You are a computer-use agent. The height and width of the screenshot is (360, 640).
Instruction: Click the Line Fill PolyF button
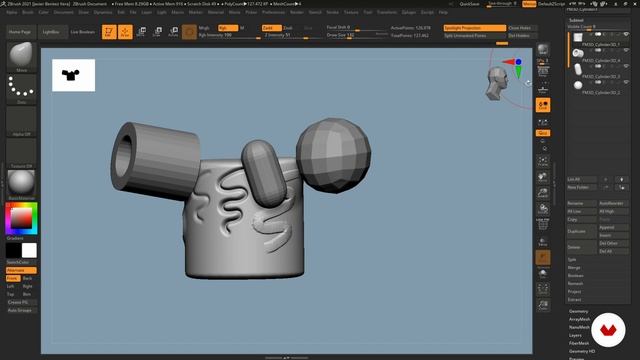point(543,224)
